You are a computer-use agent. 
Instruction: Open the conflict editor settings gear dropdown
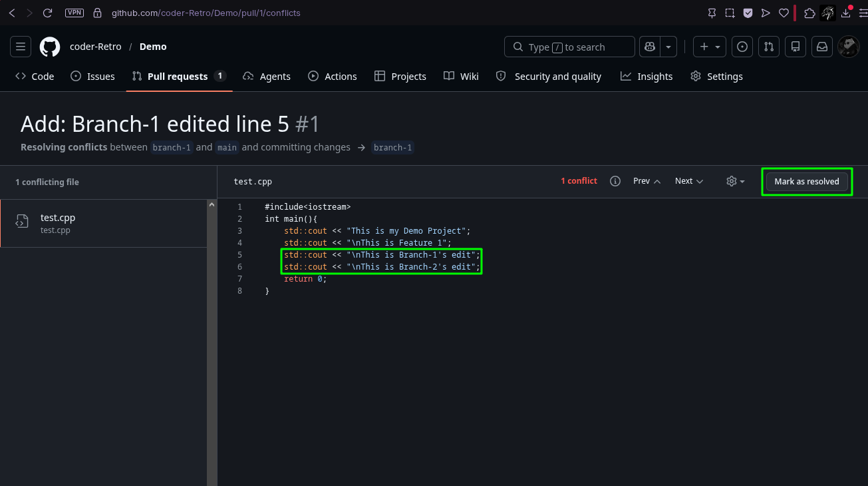[x=736, y=181]
